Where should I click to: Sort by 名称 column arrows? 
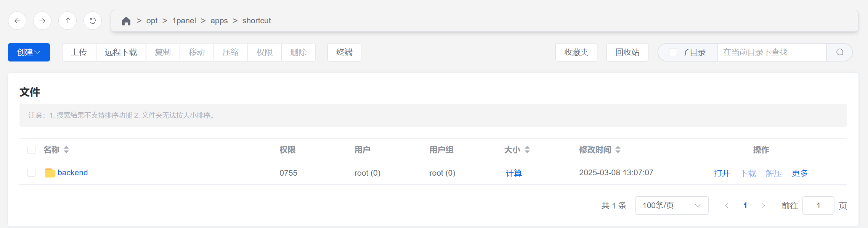66,150
